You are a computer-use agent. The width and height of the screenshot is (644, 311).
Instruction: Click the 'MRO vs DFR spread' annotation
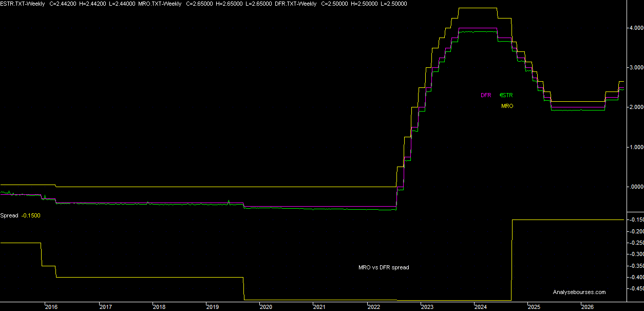(384, 267)
